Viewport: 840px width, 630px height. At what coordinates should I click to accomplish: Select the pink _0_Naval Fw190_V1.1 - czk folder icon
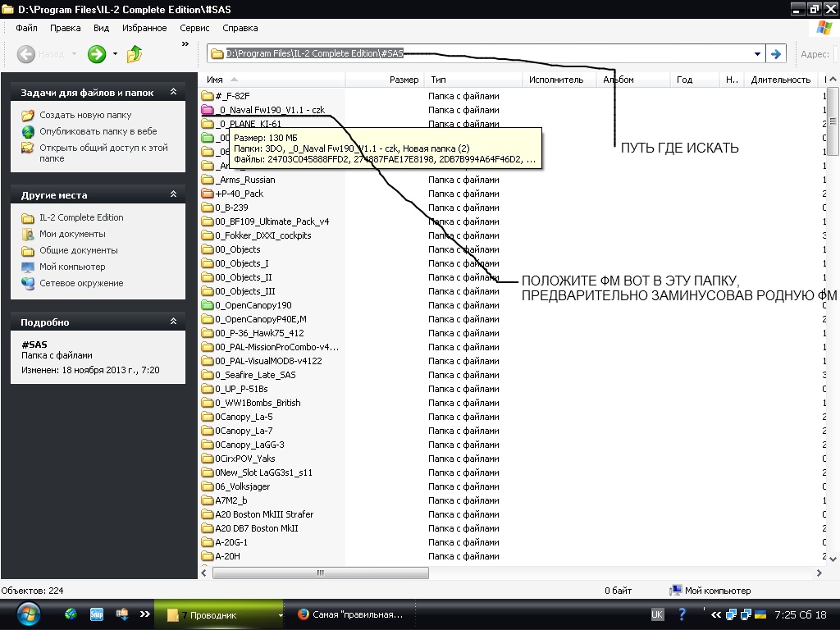pos(208,110)
